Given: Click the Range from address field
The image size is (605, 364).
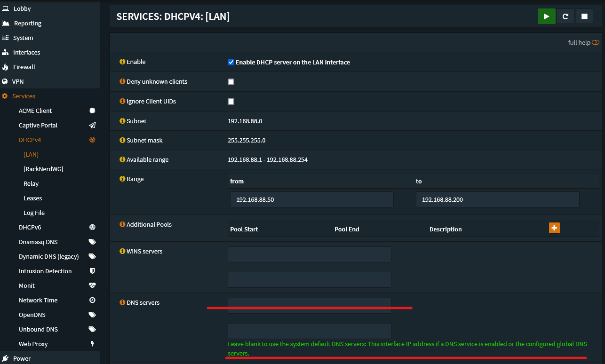Looking at the screenshot, I should tap(312, 199).
